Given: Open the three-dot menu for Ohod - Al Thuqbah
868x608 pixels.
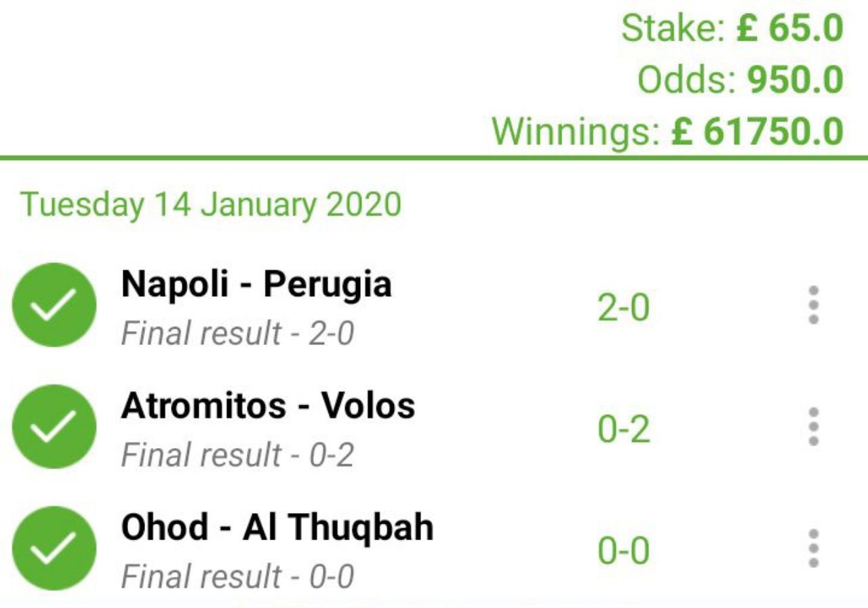Looking at the screenshot, I should 814,548.
